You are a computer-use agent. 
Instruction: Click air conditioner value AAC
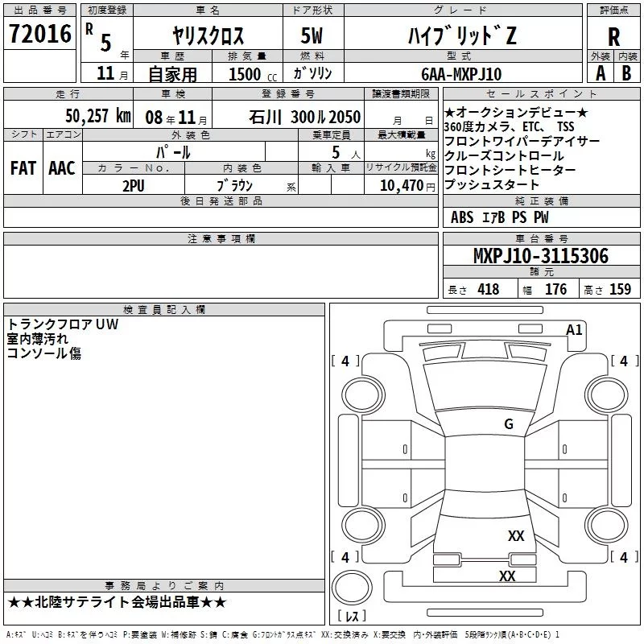pos(62,168)
